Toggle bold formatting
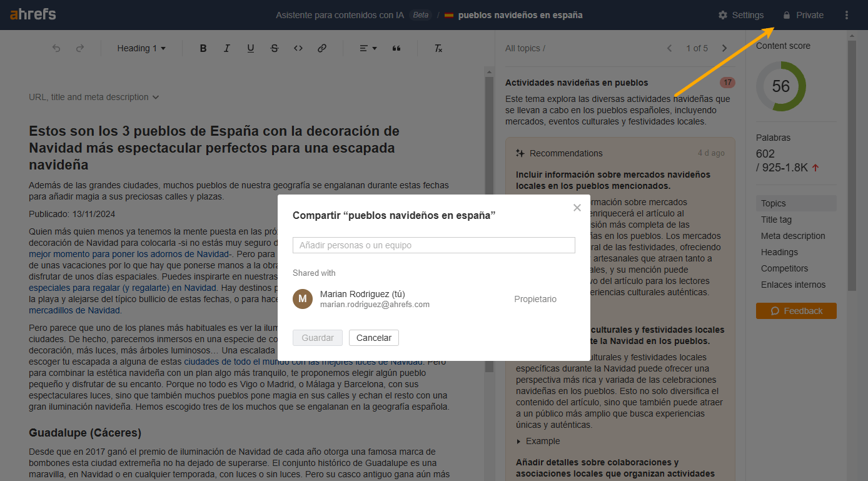The height and width of the screenshot is (481, 868). tap(203, 48)
